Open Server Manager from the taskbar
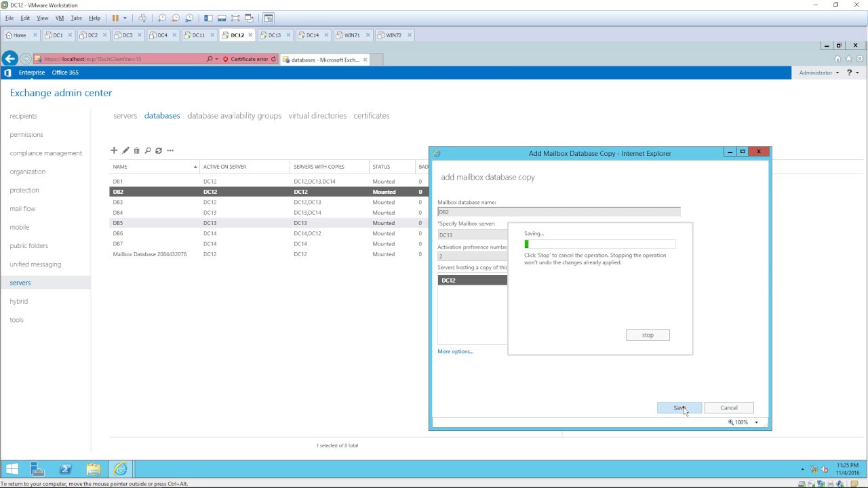 click(x=37, y=469)
